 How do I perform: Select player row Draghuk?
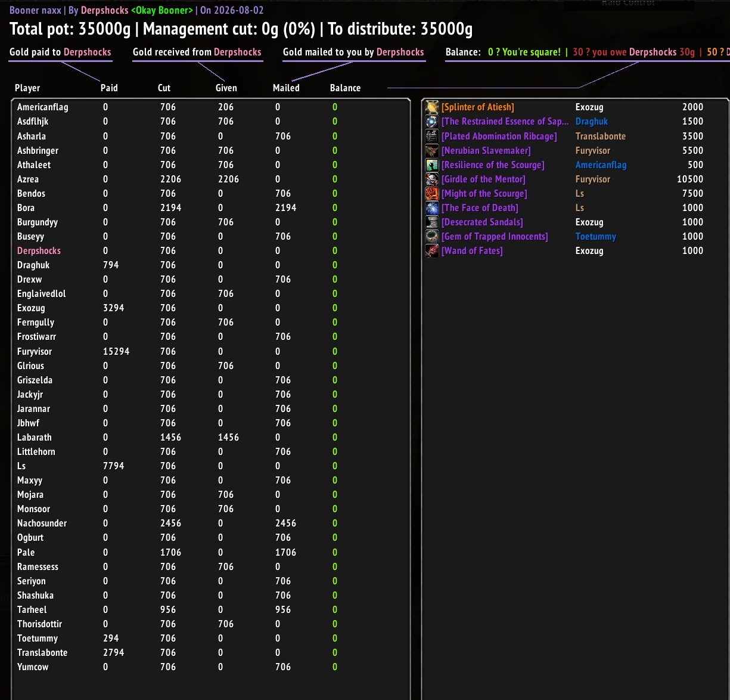coord(210,265)
